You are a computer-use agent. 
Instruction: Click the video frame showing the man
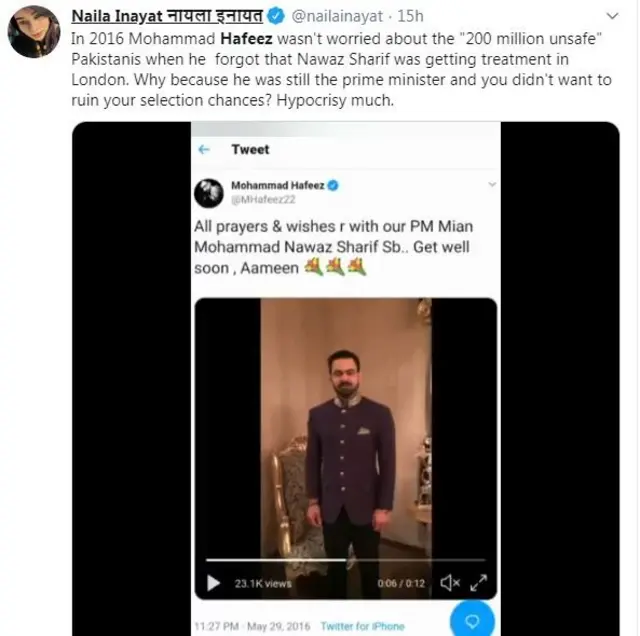[345, 430]
